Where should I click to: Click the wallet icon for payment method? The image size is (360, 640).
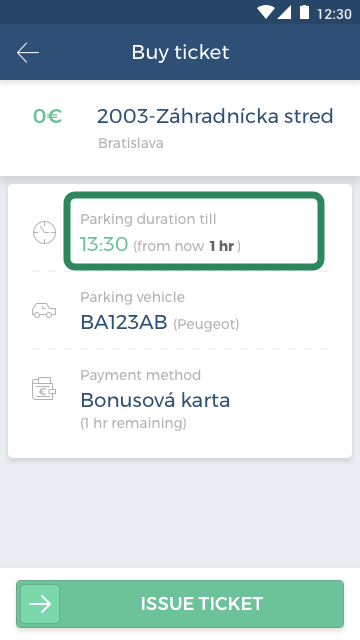click(x=44, y=389)
